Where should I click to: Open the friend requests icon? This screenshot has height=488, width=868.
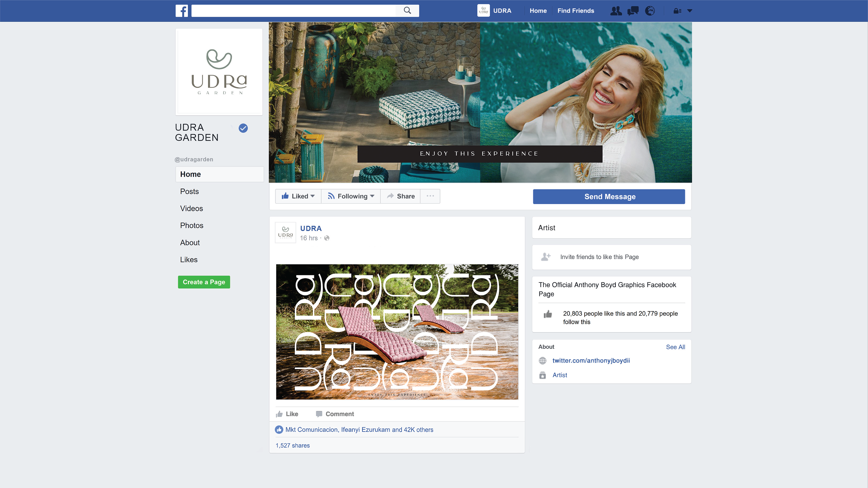[x=616, y=11]
